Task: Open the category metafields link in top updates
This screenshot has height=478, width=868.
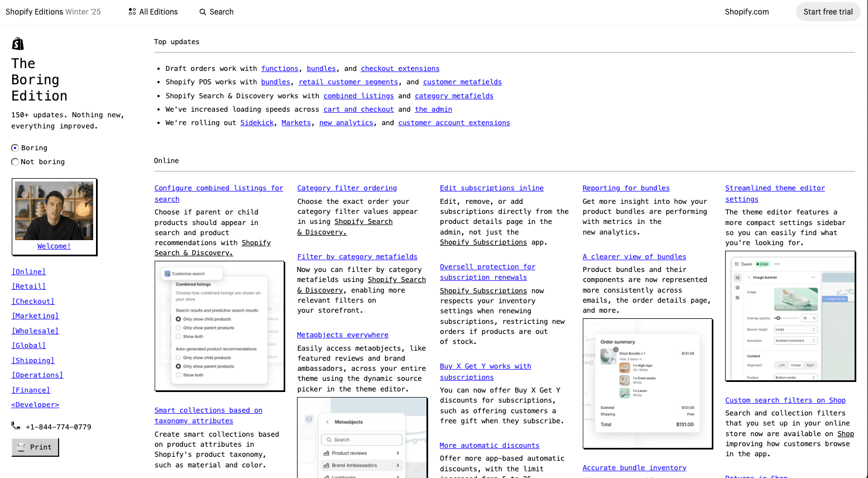Action: (x=454, y=96)
